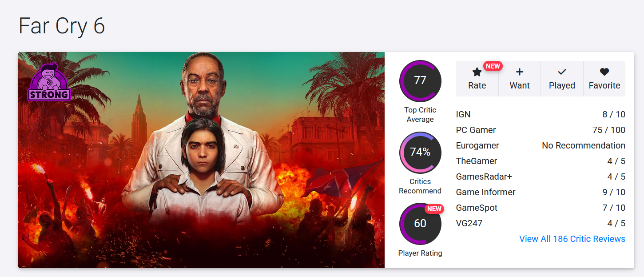644x277 pixels.
Task: Click the Player Rating score circle
Action: tap(420, 224)
